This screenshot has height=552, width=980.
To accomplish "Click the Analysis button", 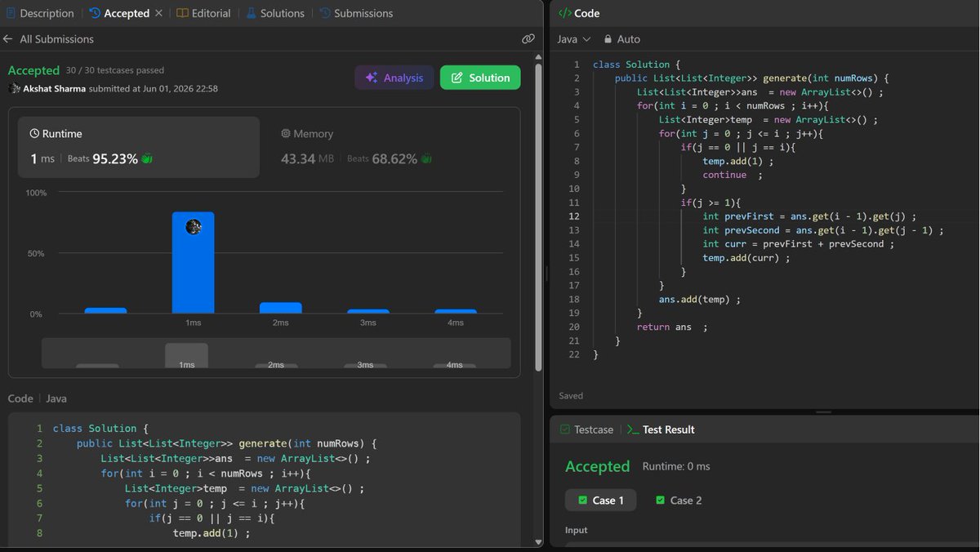I will pos(394,78).
